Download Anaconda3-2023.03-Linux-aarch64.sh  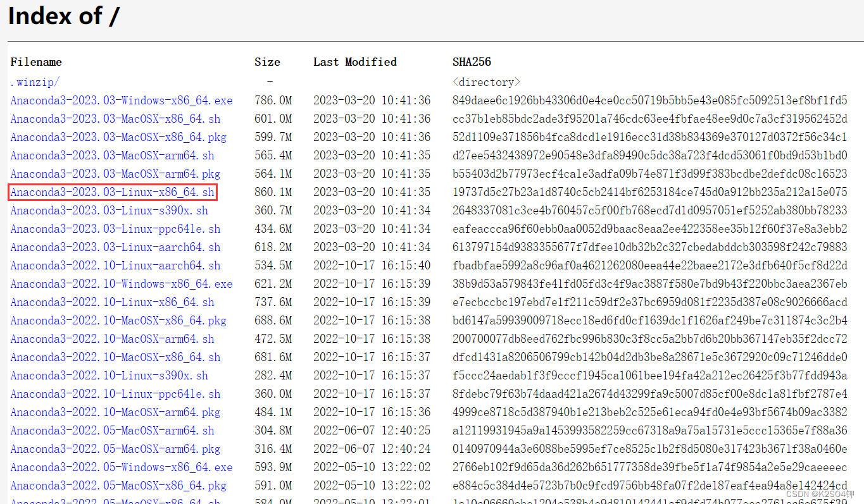tap(115, 247)
